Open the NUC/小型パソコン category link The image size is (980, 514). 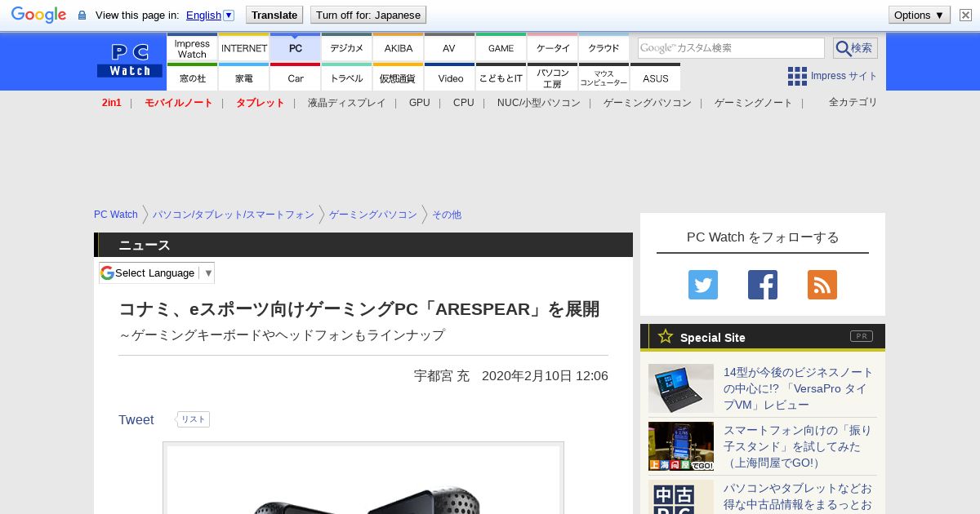[x=539, y=103]
